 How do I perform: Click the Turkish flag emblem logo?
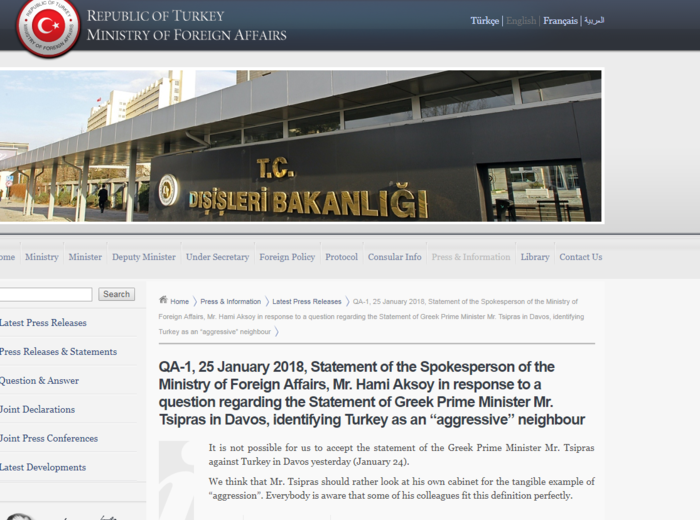(47, 27)
